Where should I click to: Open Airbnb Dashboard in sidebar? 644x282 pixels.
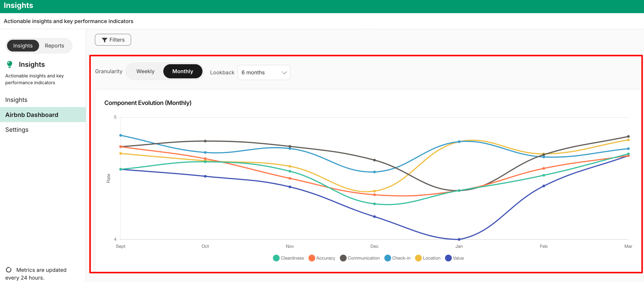click(x=32, y=115)
